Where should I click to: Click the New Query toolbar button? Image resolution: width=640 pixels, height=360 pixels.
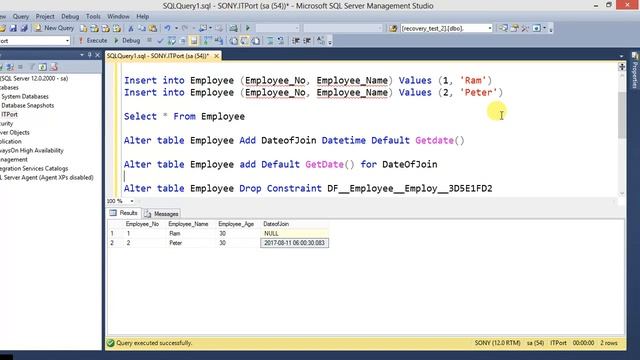pos(54,28)
